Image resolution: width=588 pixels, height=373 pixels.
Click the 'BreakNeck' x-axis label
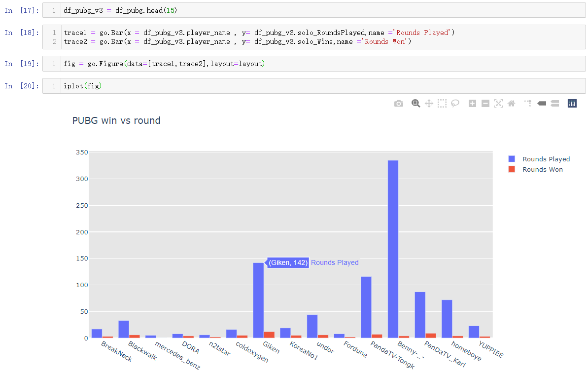117,351
